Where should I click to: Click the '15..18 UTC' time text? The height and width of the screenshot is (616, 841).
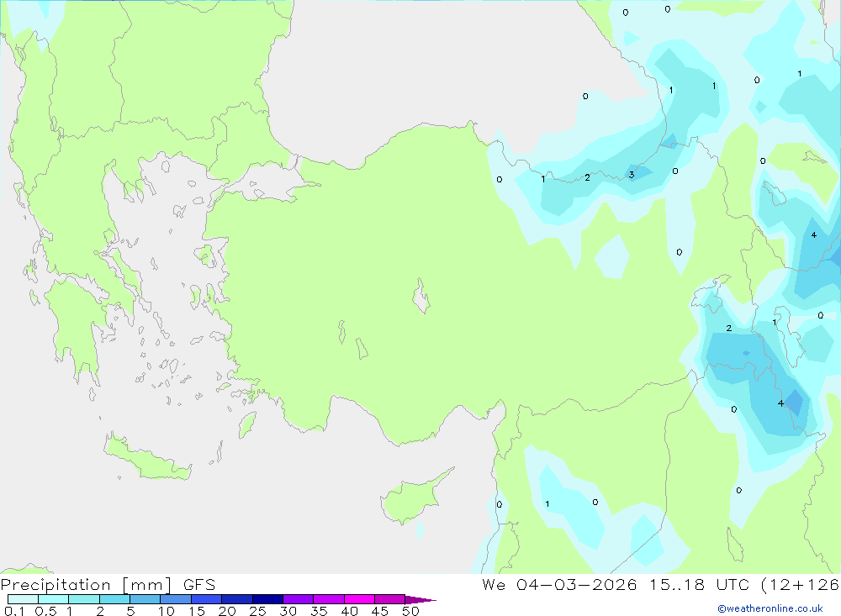(x=699, y=584)
